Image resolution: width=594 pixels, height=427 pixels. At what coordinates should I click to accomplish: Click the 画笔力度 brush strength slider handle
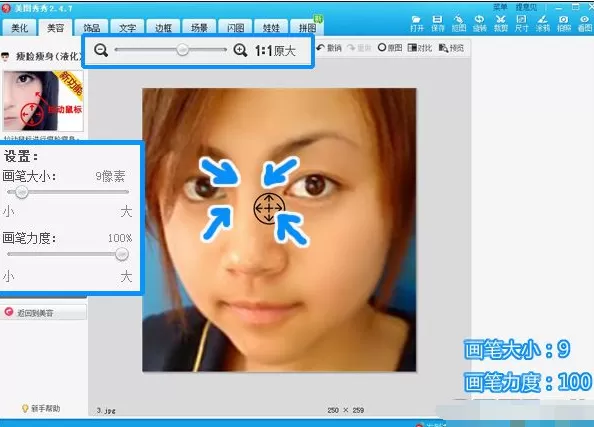(x=122, y=254)
